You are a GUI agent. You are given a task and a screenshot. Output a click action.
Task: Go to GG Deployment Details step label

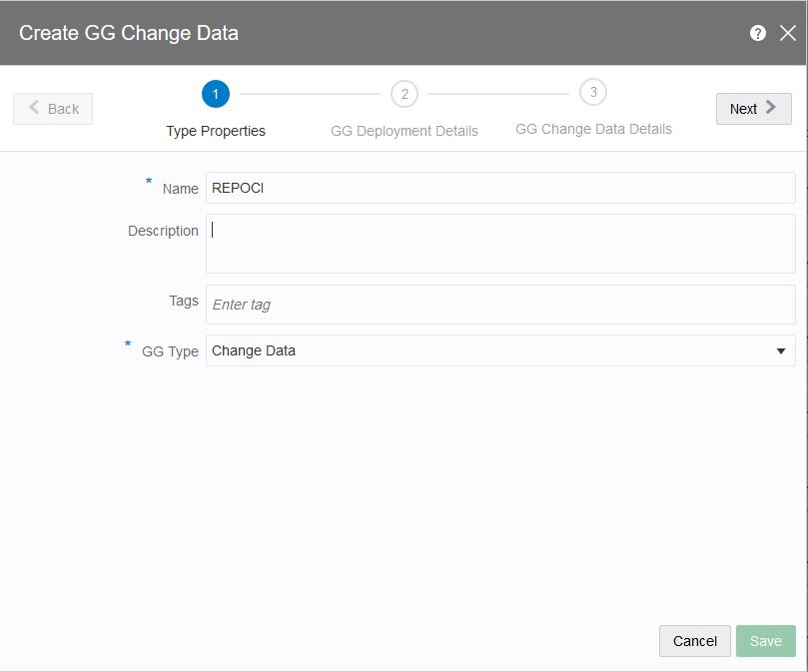point(404,131)
